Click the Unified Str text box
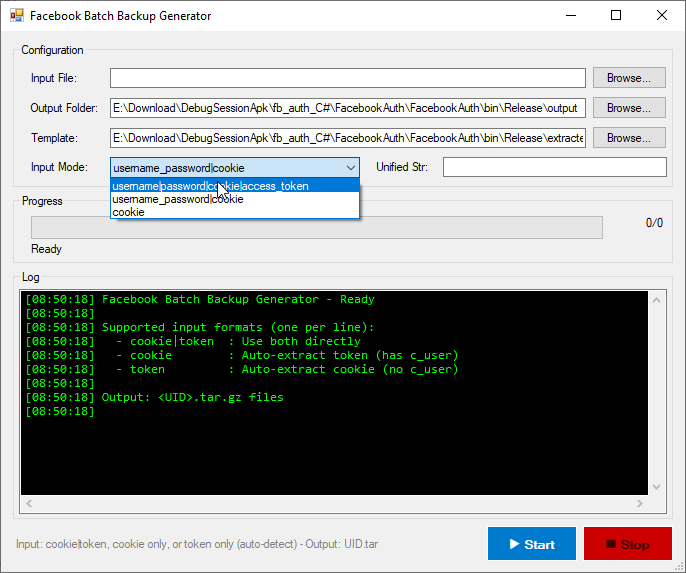Screen dimensions: 686x573 click(x=554, y=167)
